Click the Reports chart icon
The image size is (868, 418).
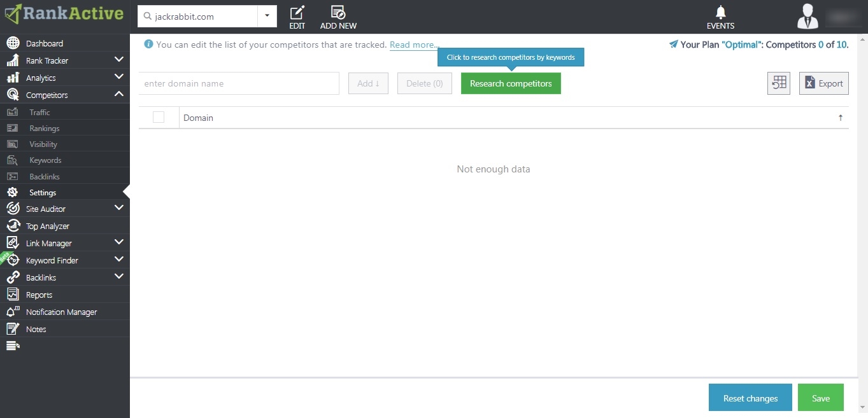click(13, 295)
